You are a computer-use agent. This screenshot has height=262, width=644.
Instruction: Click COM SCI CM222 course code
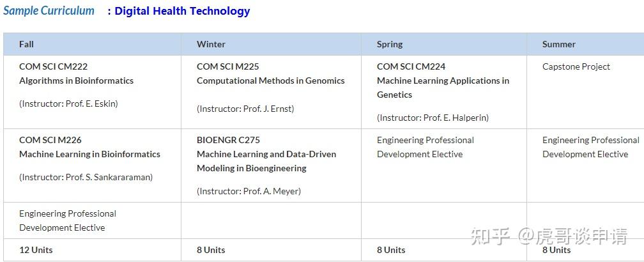53,66
